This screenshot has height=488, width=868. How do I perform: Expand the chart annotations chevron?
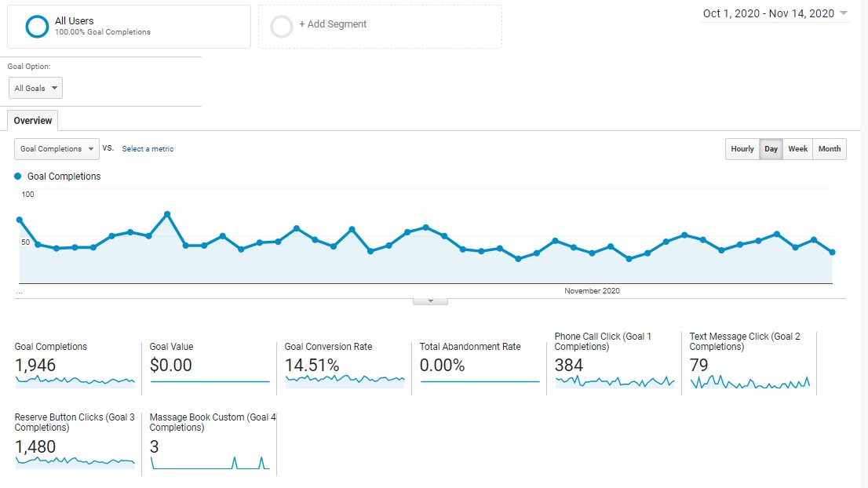click(429, 299)
